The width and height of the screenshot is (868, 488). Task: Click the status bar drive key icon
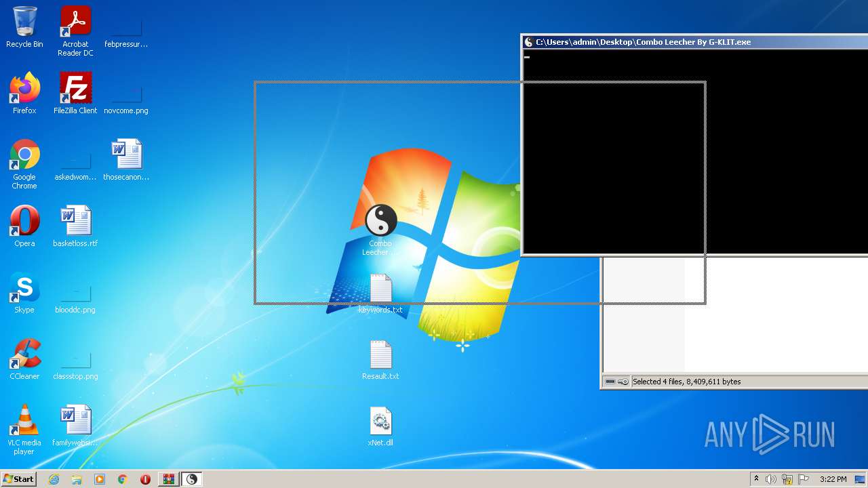[616, 382]
